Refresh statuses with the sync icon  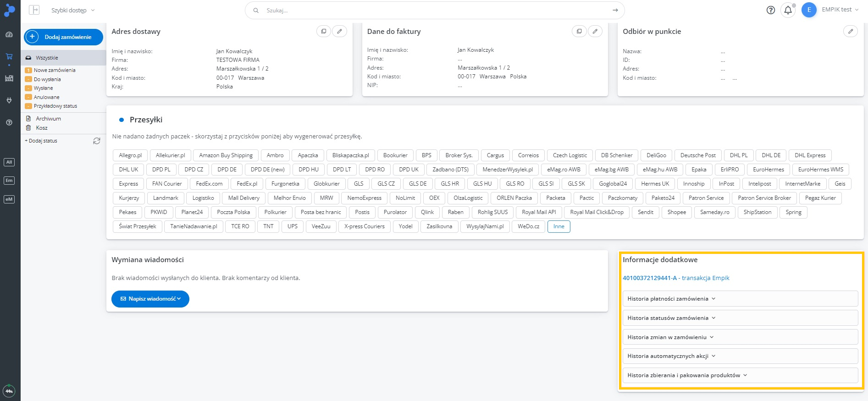97,141
